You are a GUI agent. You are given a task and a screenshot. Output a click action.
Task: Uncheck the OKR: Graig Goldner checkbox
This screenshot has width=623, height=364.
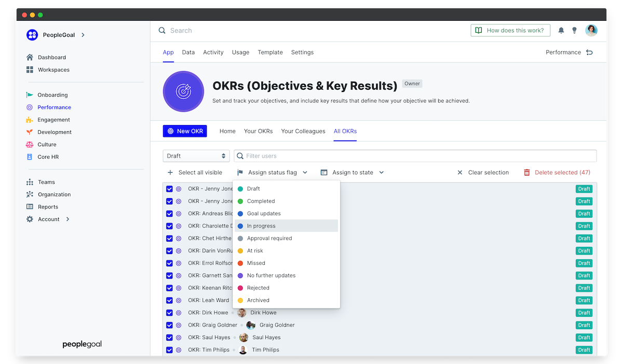(169, 325)
